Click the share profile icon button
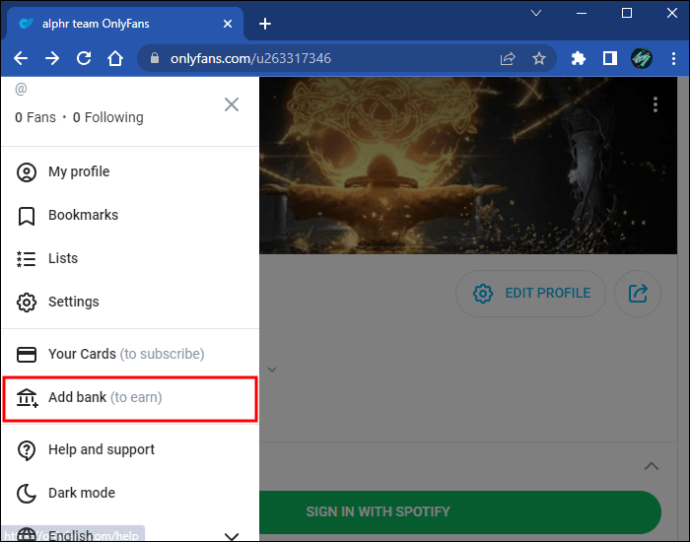 (638, 293)
